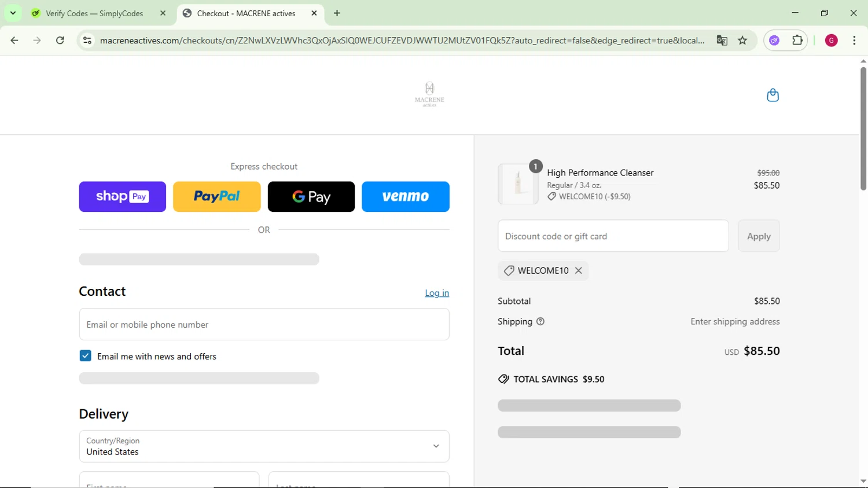This screenshot has height=488, width=868.
Task: Expand the Country/Region dropdown
Action: [264, 446]
